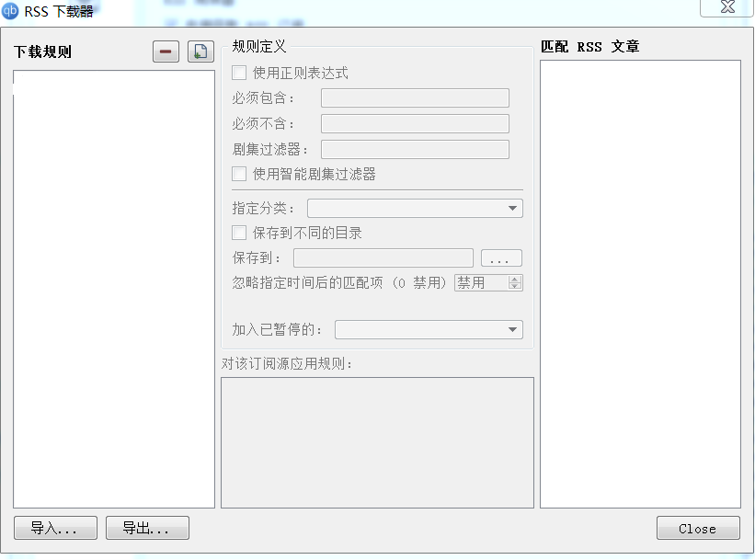
Task: Enable 使用正则表达式 checkbox
Action: tap(239, 73)
